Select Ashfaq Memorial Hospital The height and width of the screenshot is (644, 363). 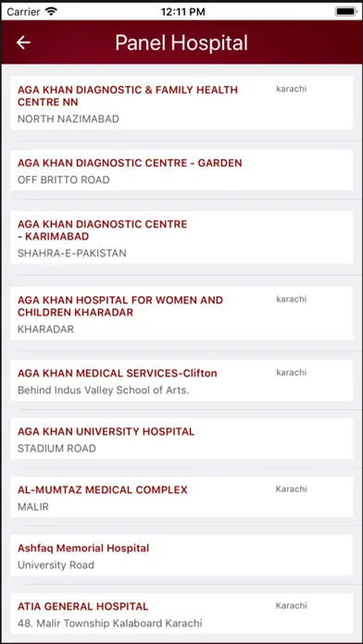[181, 555]
